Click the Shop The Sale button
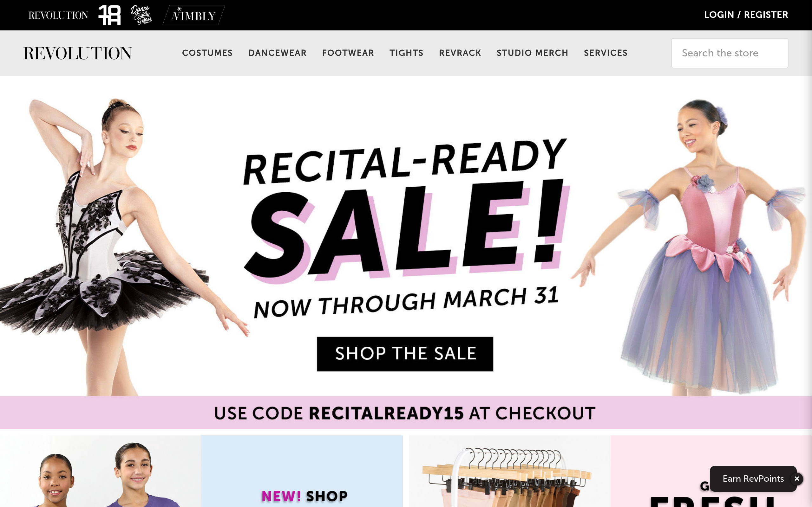Screen dimensions: 812x507 405,354
